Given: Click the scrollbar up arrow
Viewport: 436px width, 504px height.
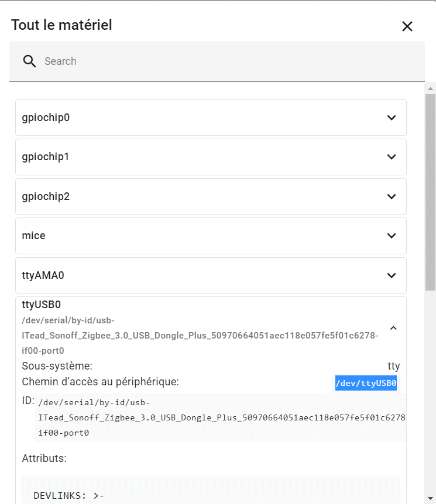Looking at the screenshot, I should point(430,88).
